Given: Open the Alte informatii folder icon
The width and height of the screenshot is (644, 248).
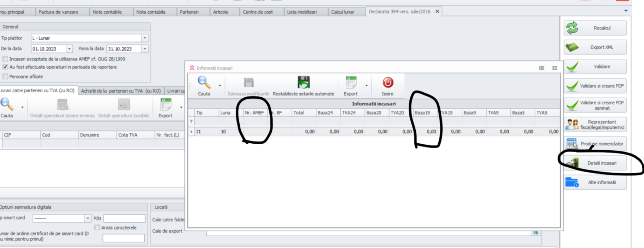Looking at the screenshot, I should click(x=572, y=183).
